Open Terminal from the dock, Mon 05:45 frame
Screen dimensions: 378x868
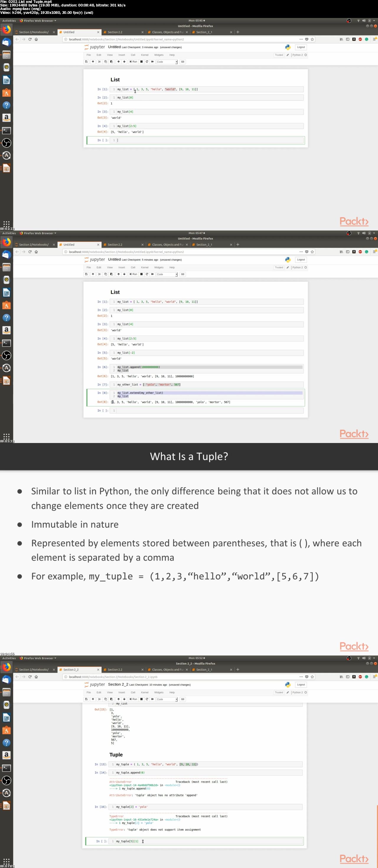6,130
